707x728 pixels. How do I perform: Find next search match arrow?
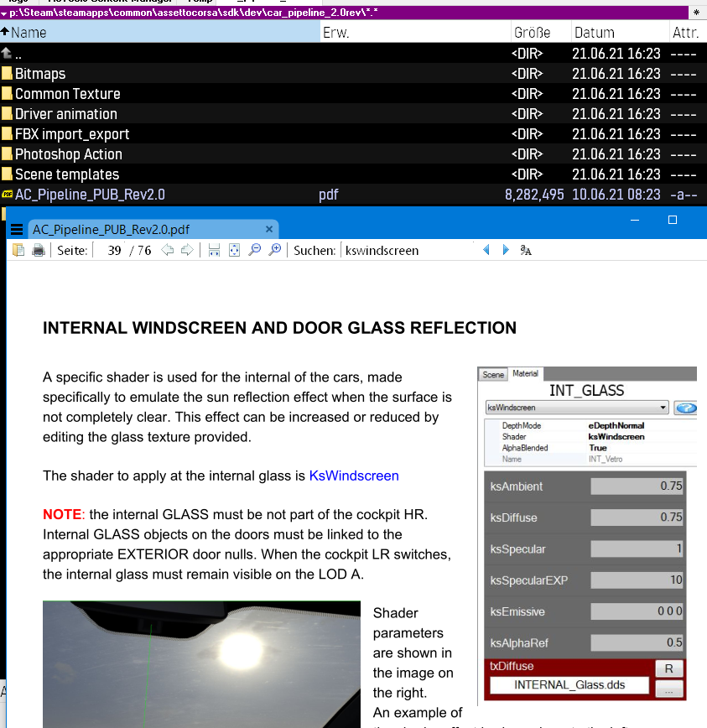pyautogui.click(x=505, y=250)
